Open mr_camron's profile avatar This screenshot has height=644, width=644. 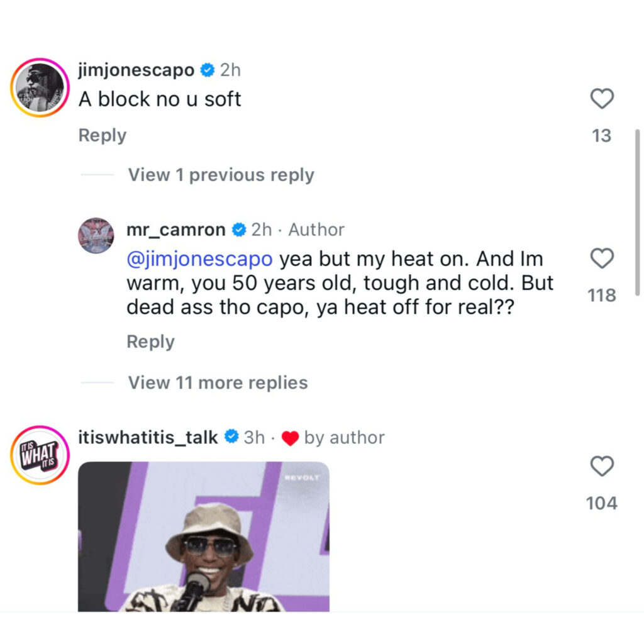pos(96,235)
